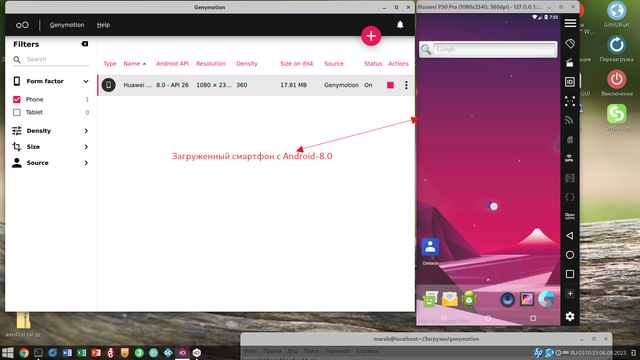This screenshot has width=640, height=360.
Task: Open the Start menu in taskbar
Action: tap(7, 353)
